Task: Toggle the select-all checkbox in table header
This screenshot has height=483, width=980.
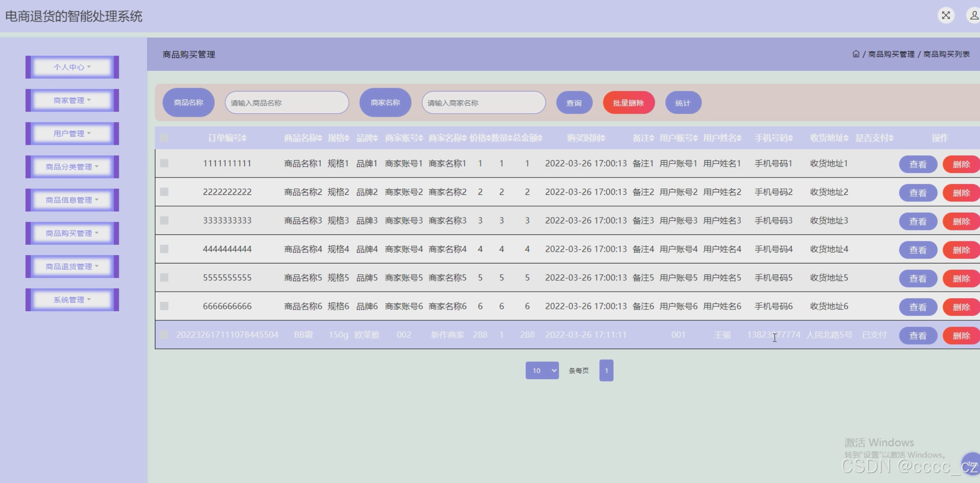Action: click(x=164, y=138)
